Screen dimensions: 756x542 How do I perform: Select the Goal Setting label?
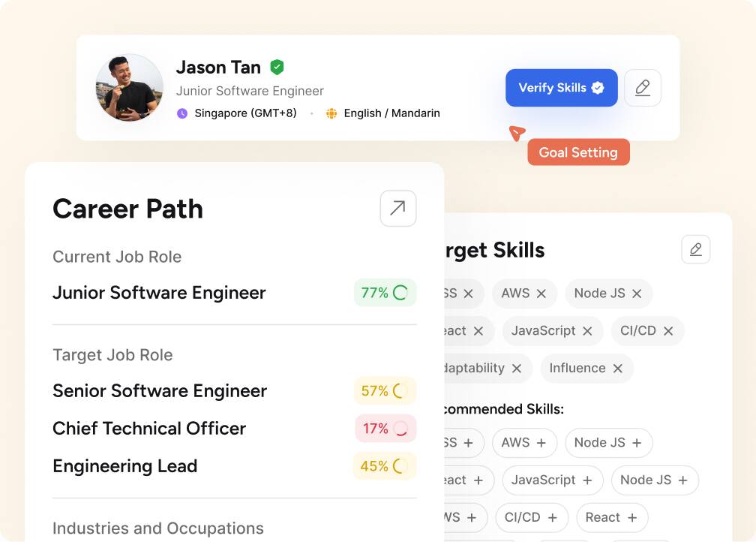pyautogui.click(x=578, y=152)
